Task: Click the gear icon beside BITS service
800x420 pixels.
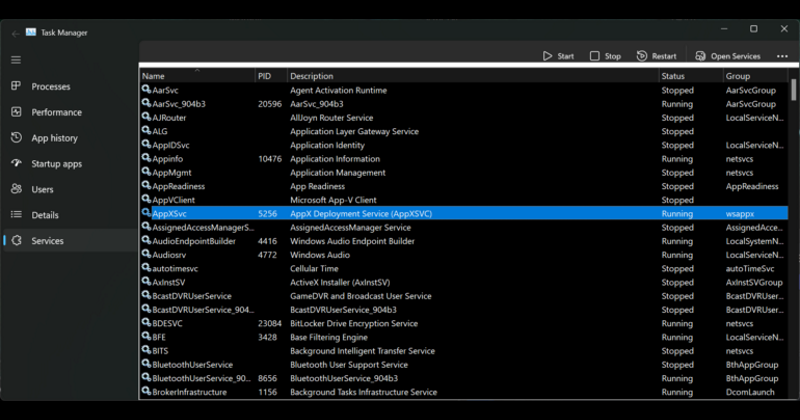Action: click(146, 351)
